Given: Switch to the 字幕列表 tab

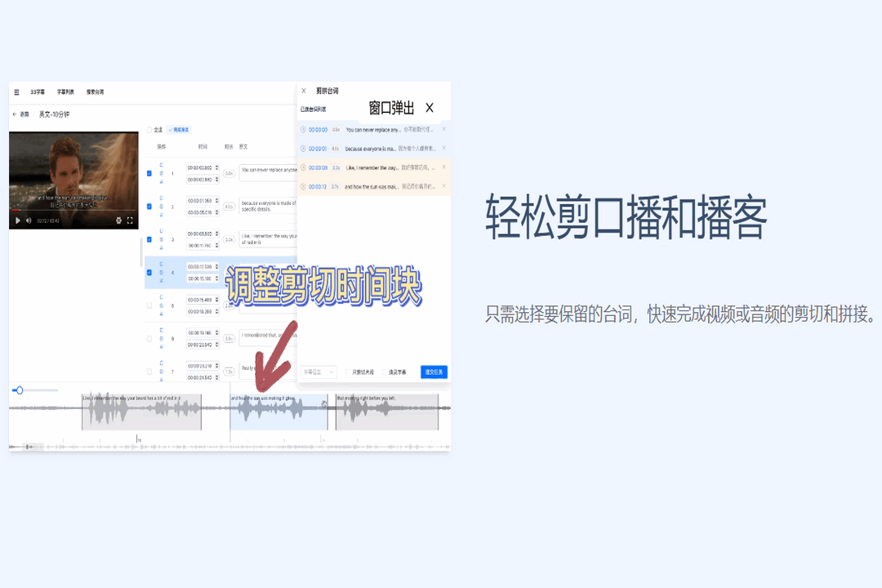Looking at the screenshot, I should click(65, 91).
